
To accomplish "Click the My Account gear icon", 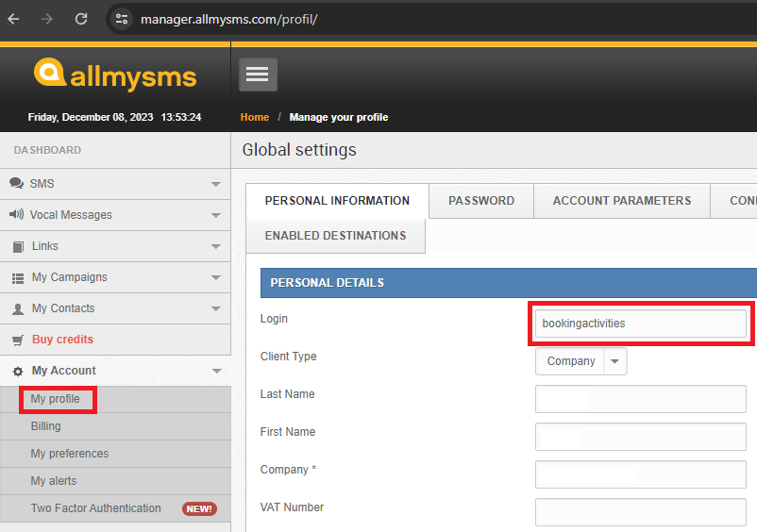I will 18,371.
